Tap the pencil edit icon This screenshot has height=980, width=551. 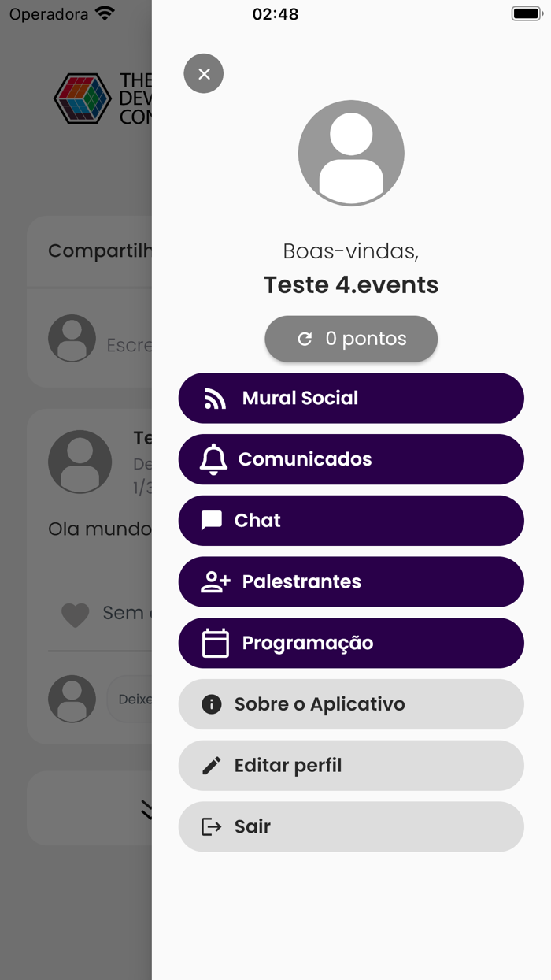(x=212, y=766)
